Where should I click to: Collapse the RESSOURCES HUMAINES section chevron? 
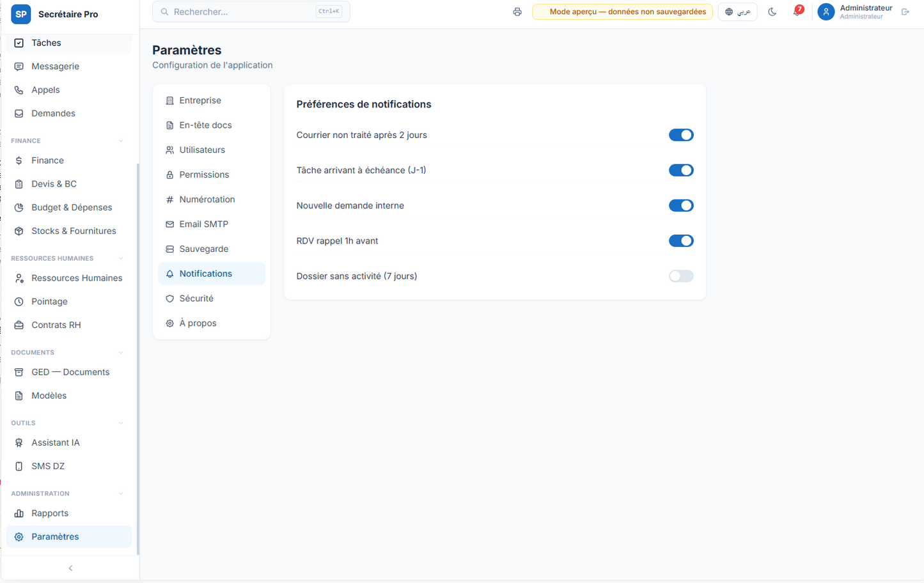pyautogui.click(x=121, y=258)
